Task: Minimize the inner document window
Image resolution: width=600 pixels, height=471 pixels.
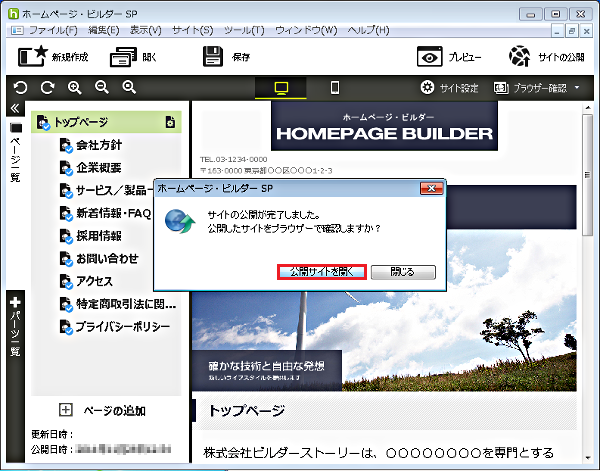Action: pyautogui.click(x=557, y=31)
